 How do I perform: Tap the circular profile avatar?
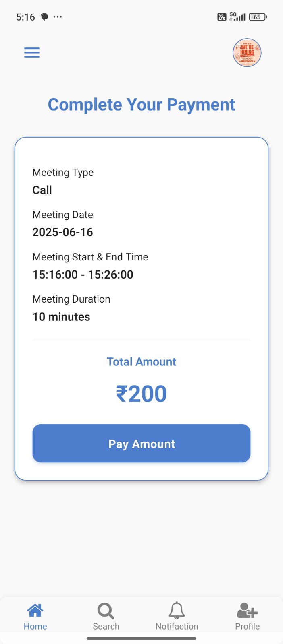click(x=247, y=53)
